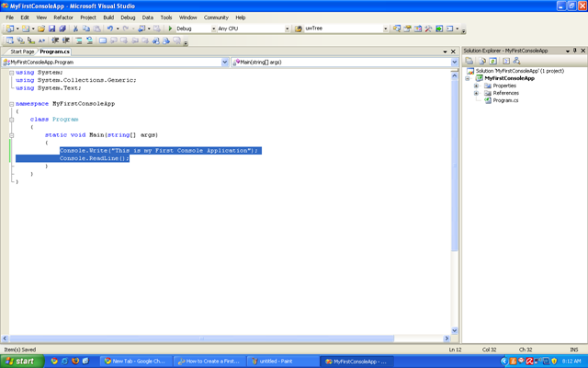Image resolution: width=588 pixels, height=368 pixels.
Task: Click the Navigate Backward icon
Action: click(141, 29)
